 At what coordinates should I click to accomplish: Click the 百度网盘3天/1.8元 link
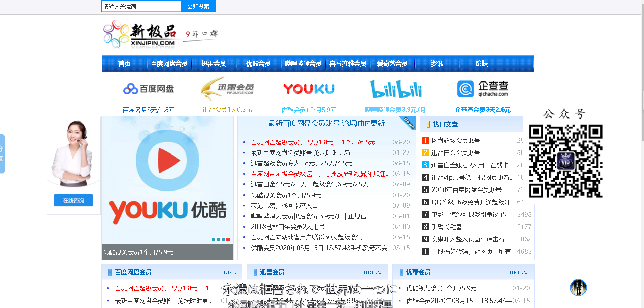click(x=149, y=110)
